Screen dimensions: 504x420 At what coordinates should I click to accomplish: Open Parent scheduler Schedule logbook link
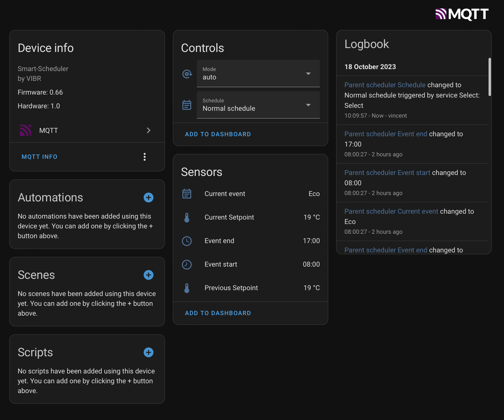tap(385, 85)
